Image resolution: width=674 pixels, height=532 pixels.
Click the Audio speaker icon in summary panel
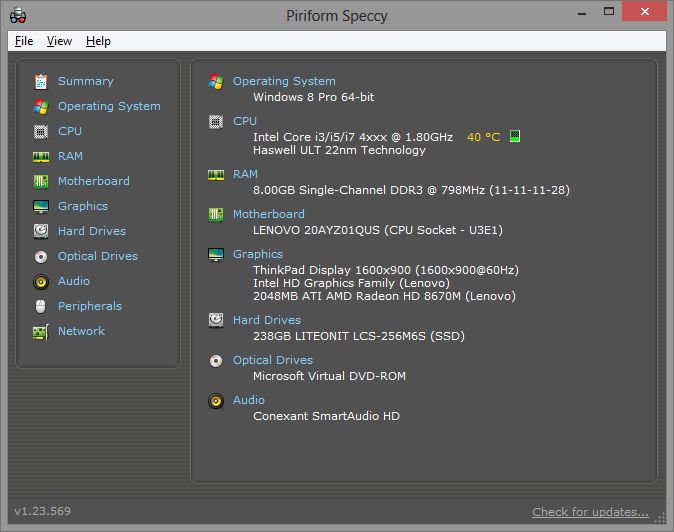216,401
